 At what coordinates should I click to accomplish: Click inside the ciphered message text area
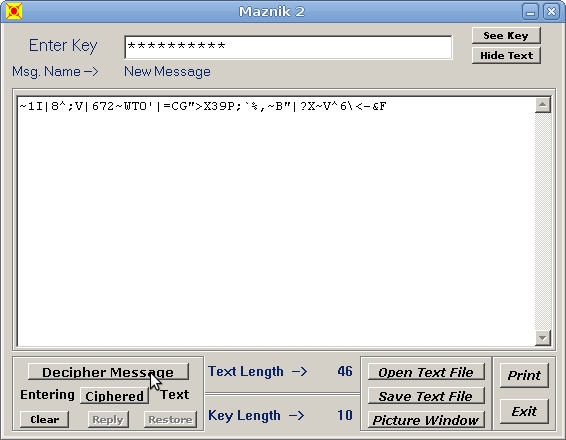(276, 222)
